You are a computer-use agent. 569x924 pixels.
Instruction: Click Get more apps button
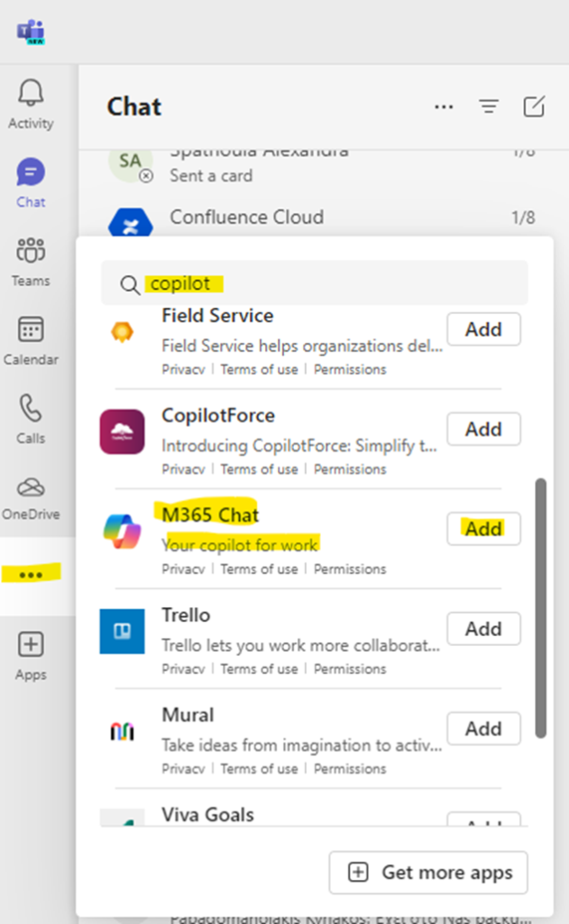pyautogui.click(x=428, y=873)
